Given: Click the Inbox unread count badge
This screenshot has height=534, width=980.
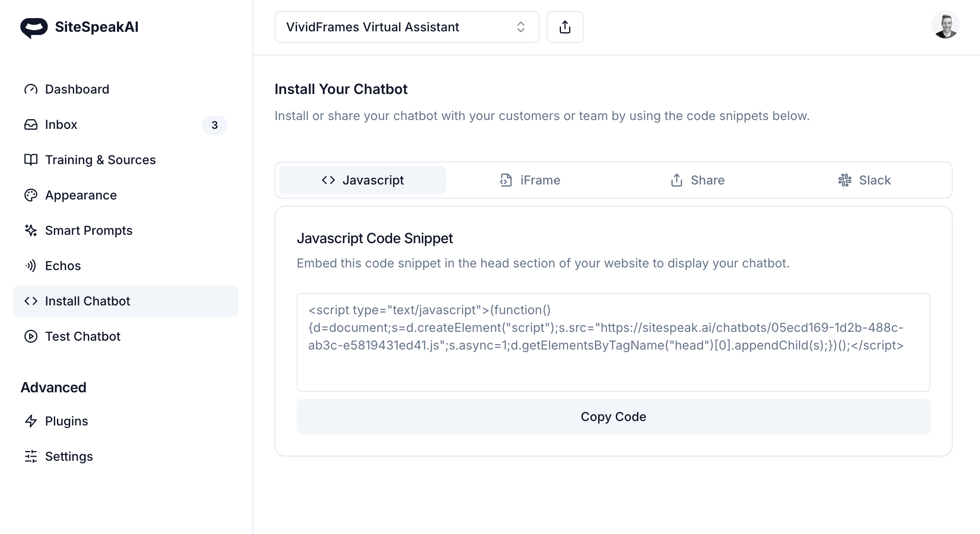Looking at the screenshot, I should tap(215, 125).
